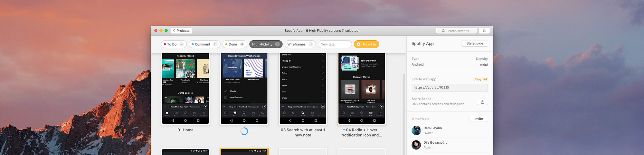
Task: Click the mdpi density value
Action: tap(484, 65)
